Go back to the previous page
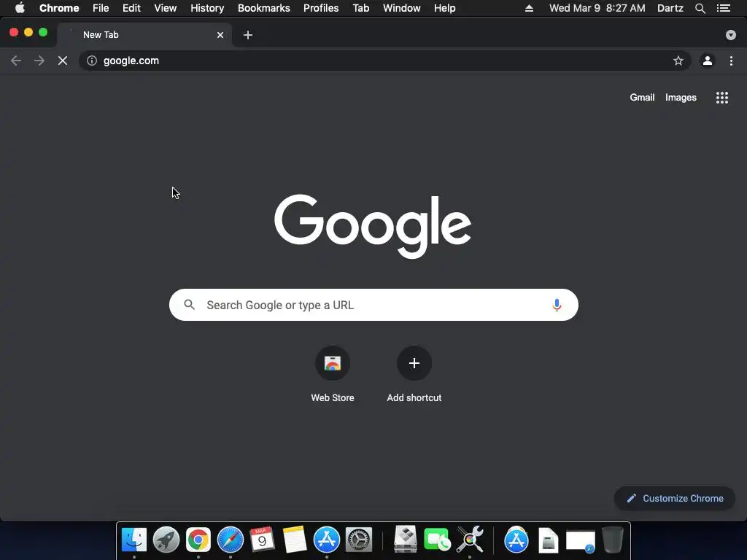747x560 pixels. (16, 61)
